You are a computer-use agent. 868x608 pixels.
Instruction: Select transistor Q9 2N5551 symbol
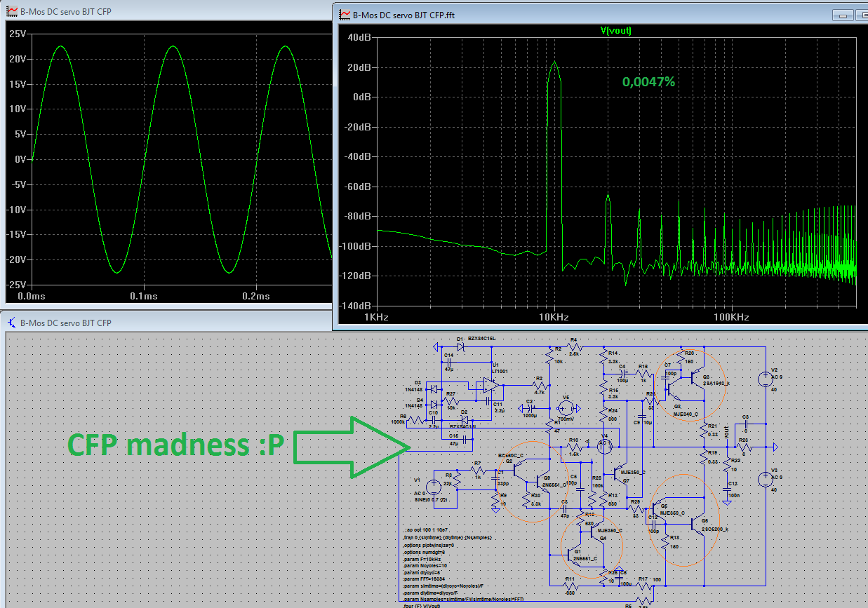click(x=543, y=482)
